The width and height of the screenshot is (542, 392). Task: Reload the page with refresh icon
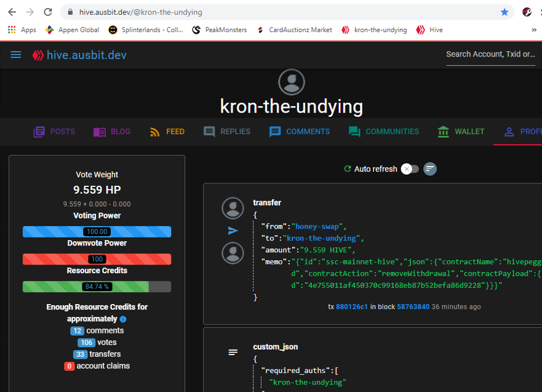(x=48, y=12)
